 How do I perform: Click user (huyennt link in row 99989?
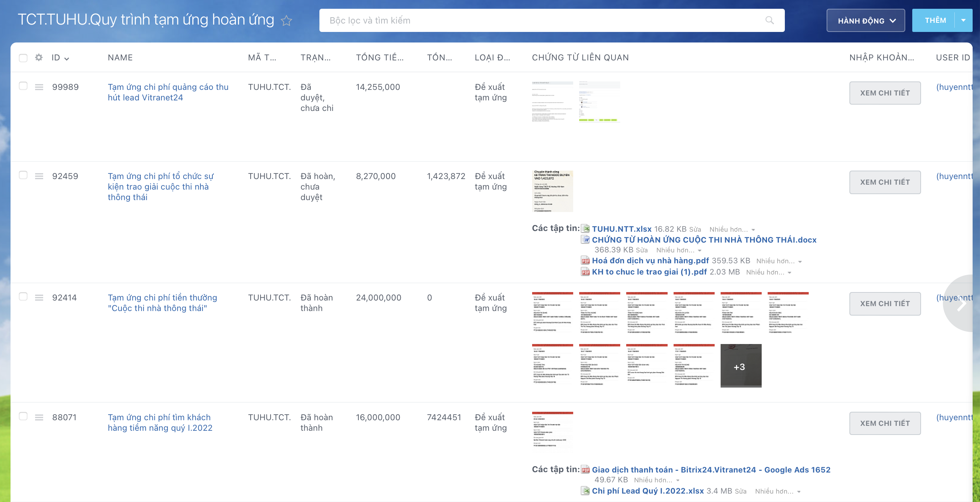pyautogui.click(x=954, y=87)
